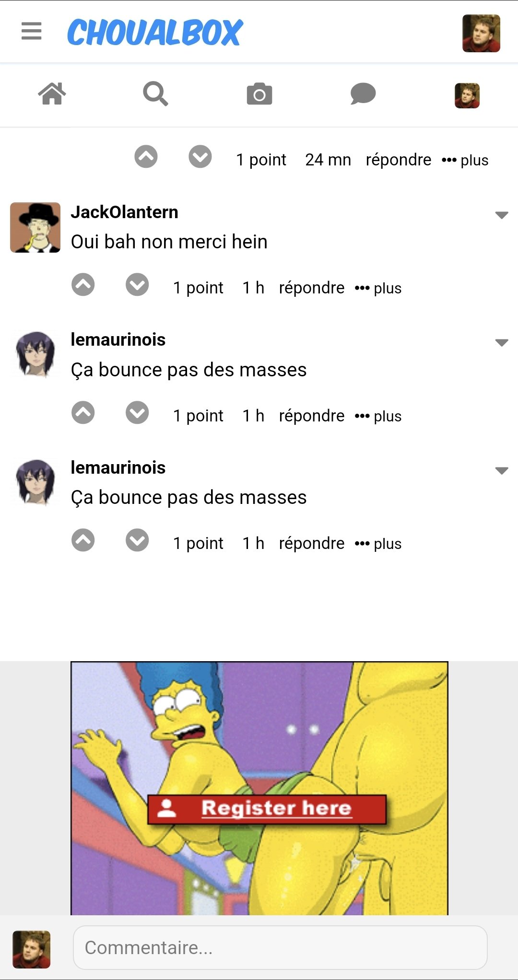Downvote JackOlantern's comment
Viewport: 518px width, 980px height.
[137, 285]
